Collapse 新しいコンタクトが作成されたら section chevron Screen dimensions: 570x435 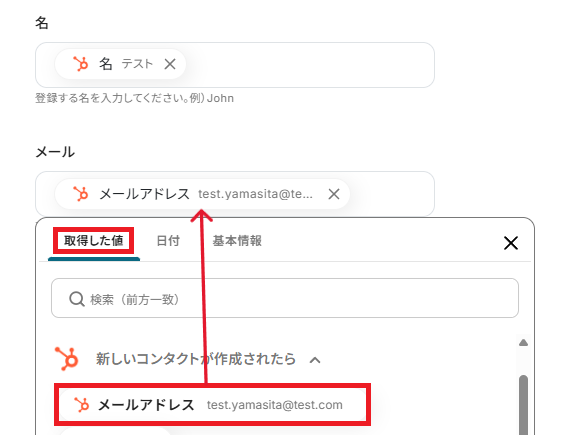click(x=315, y=360)
